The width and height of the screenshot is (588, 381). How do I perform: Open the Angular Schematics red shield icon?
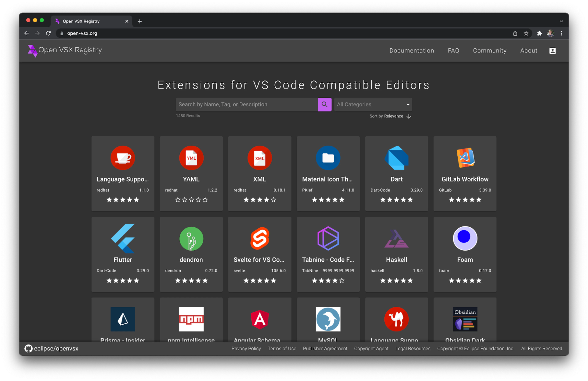[x=260, y=319]
